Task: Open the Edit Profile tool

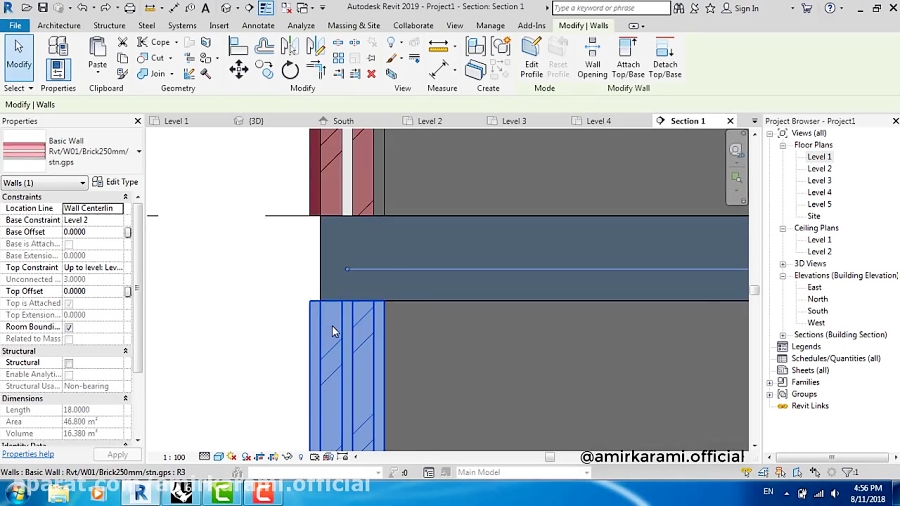Action: pyautogui.click(x=531, y=57)
